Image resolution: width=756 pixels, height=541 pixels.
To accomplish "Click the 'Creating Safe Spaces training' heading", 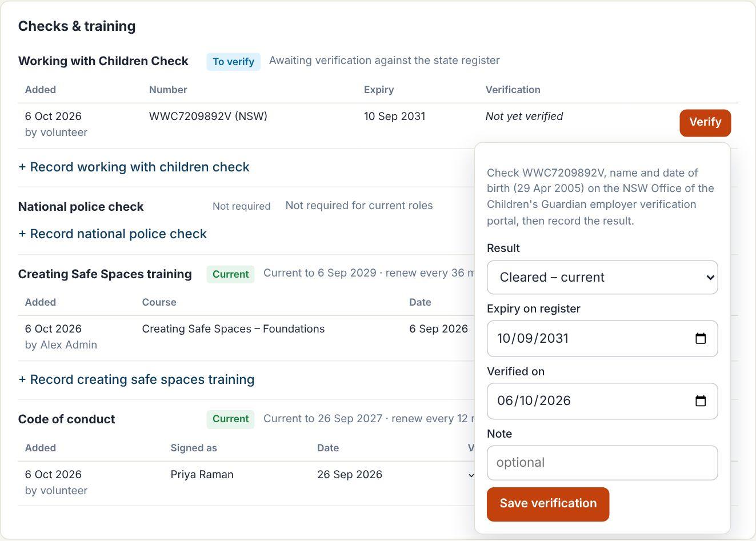I will tap(105, 274).
